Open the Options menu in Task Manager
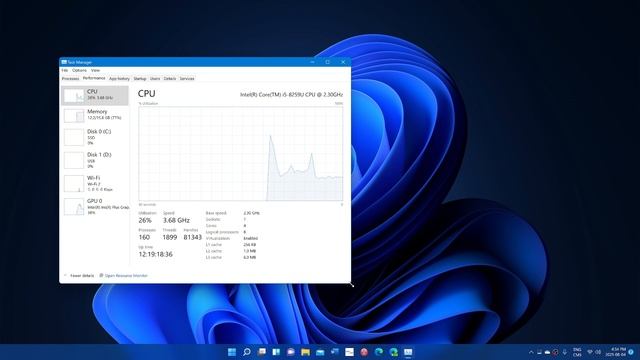 [x=79, y=70]
